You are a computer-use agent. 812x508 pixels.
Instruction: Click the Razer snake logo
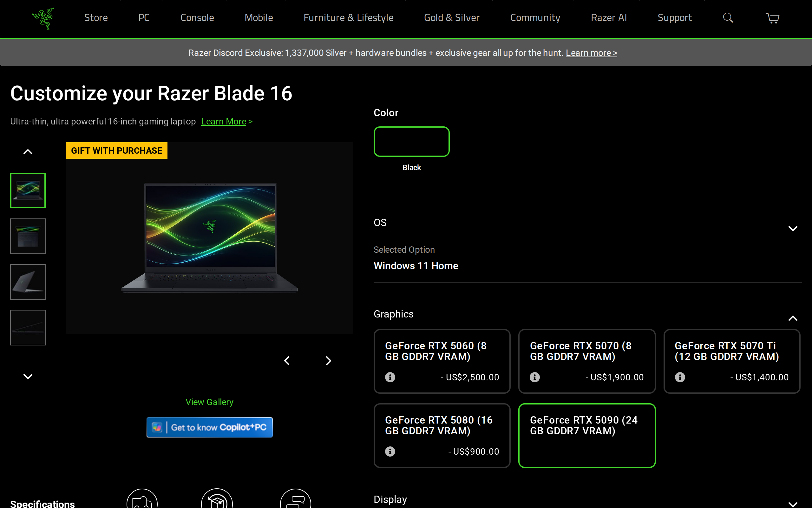coord(43,18)
